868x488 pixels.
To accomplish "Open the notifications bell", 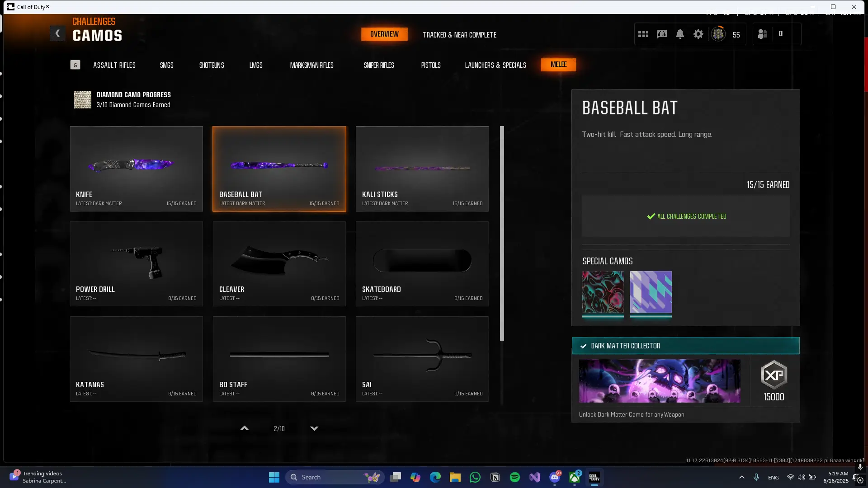I will coord(680,34).
